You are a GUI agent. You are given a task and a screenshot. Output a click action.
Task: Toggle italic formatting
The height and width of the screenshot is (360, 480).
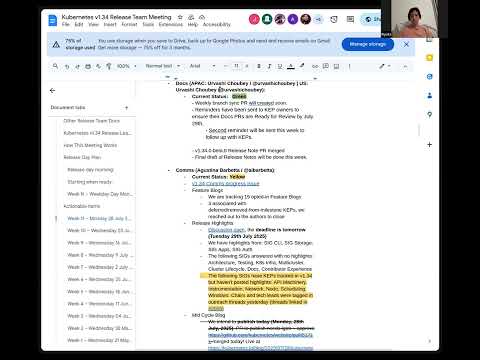point(269,66)
